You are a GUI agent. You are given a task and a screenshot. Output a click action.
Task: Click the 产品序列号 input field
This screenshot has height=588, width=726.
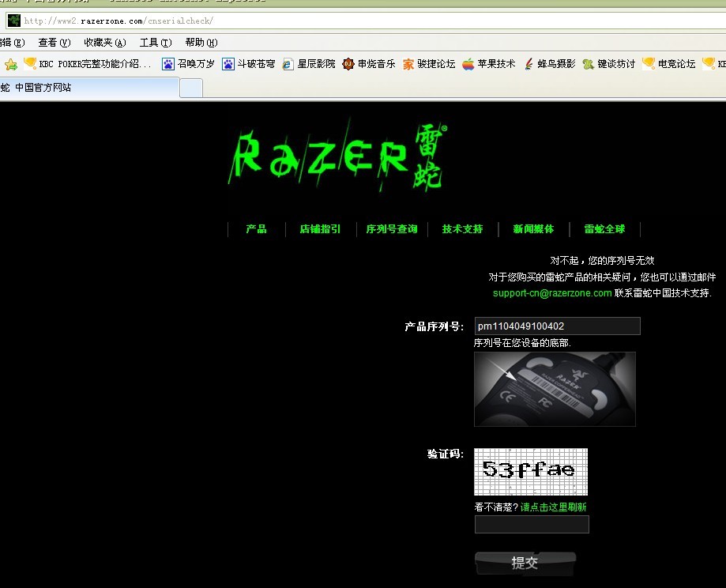coord(558,326)
